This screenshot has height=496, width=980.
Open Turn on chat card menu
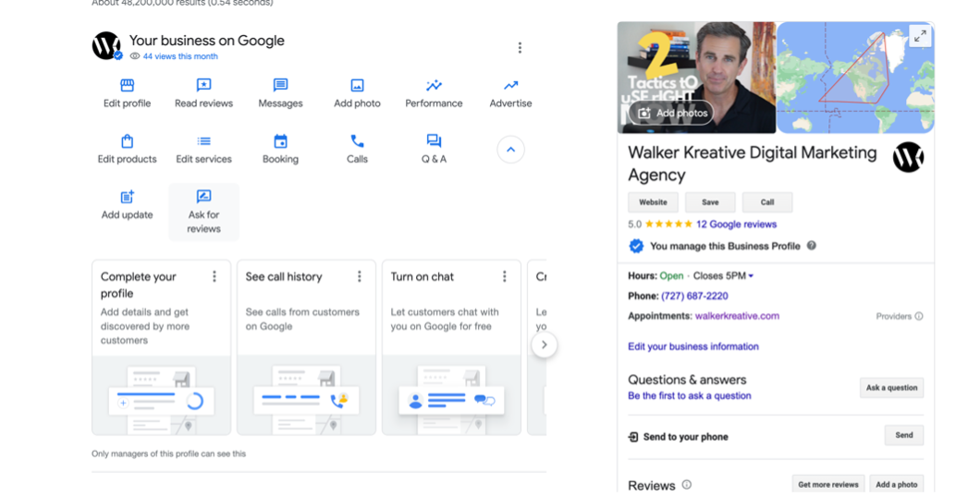505,277
